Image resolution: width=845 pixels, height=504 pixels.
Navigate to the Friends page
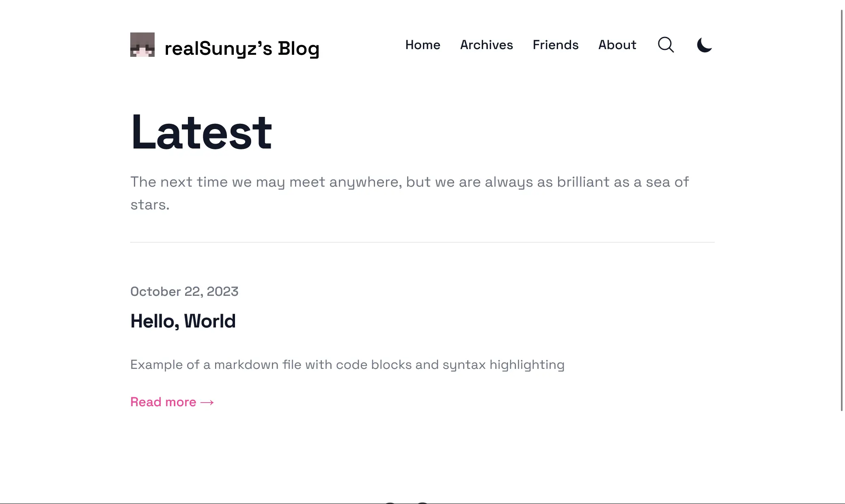point(555,45)
